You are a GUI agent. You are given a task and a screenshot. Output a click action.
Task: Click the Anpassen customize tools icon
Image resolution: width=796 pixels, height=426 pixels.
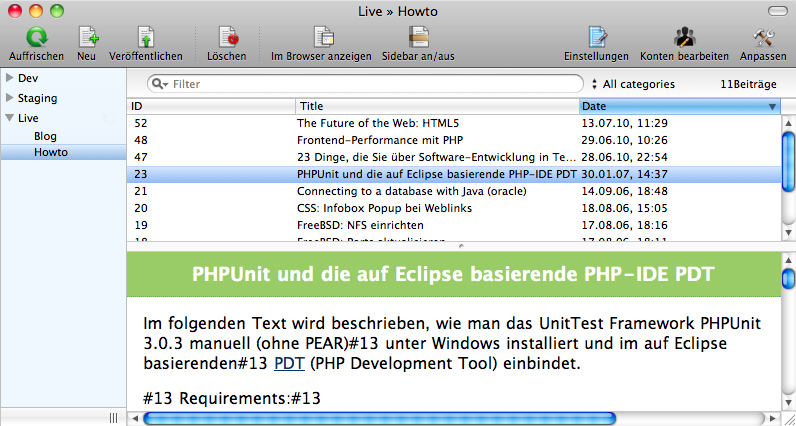pyautogui.click(x=763, y=37)
